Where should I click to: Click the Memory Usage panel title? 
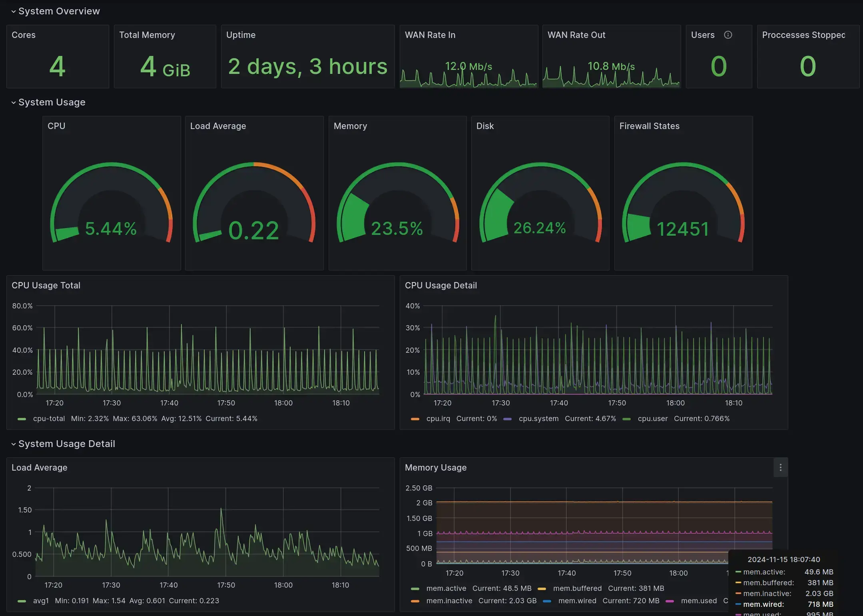[x=436, y=468]
